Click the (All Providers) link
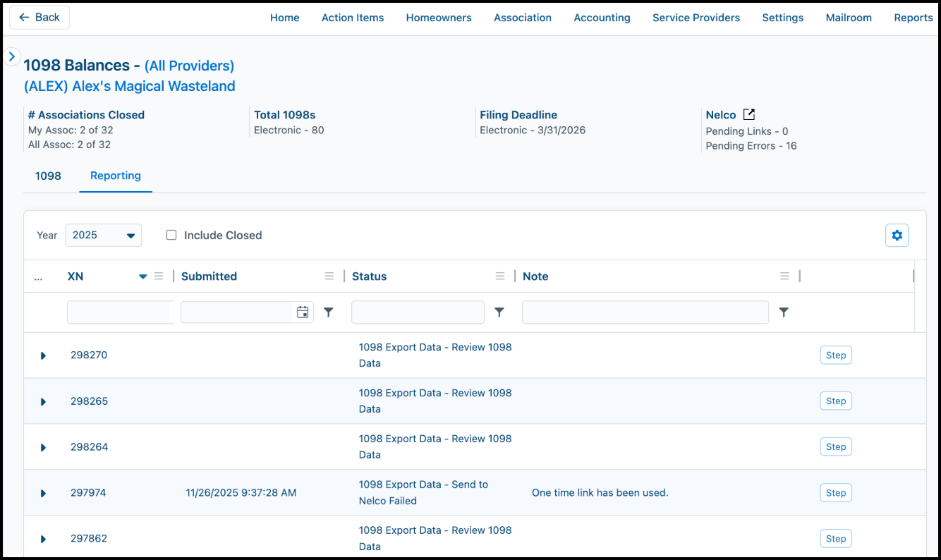The width and height of the screenshot is (941, 560). [189, 66]
